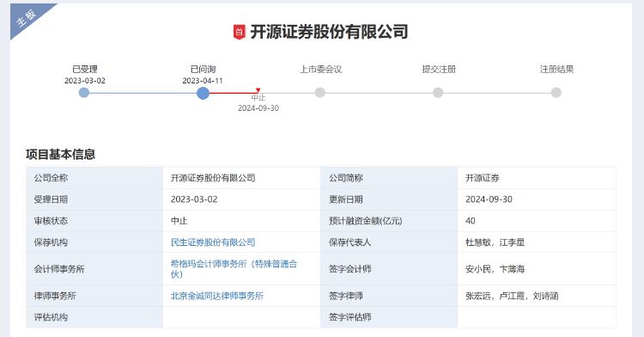Click the 公司全称 label cell
644x337 pixels.
tap(94, 178)
